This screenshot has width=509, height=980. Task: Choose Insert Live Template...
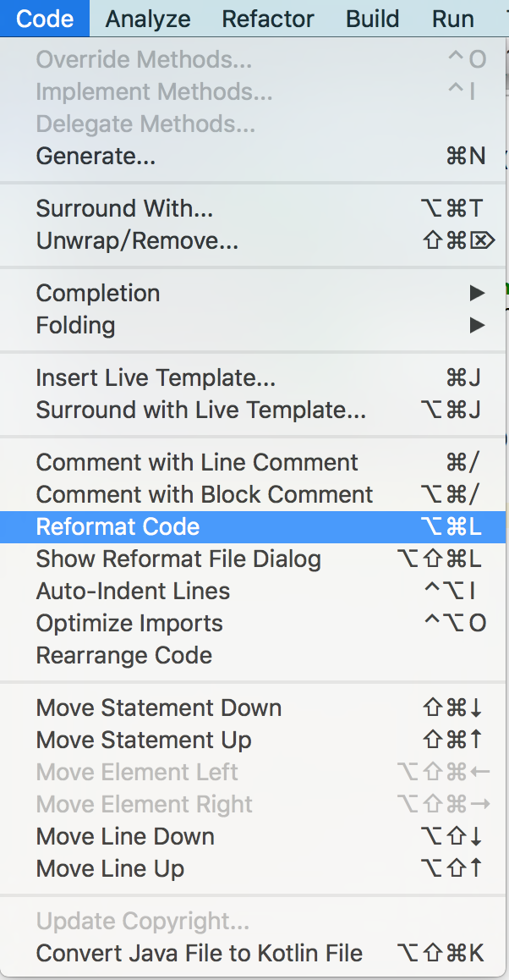click(156, 377)
